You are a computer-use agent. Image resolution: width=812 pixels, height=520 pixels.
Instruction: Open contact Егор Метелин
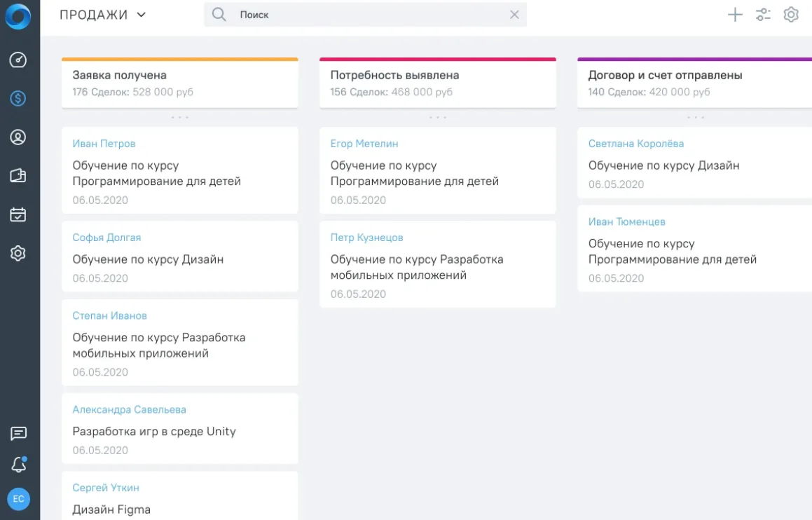[364, 144]
